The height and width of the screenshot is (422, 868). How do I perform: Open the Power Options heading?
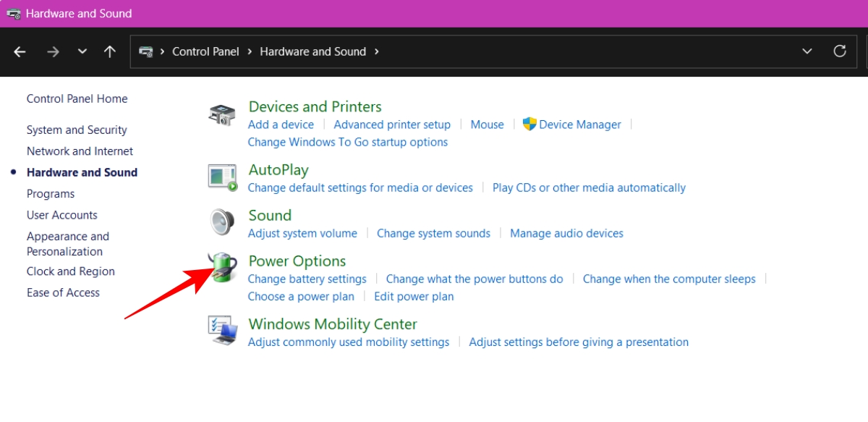click(x=297, y=261)
